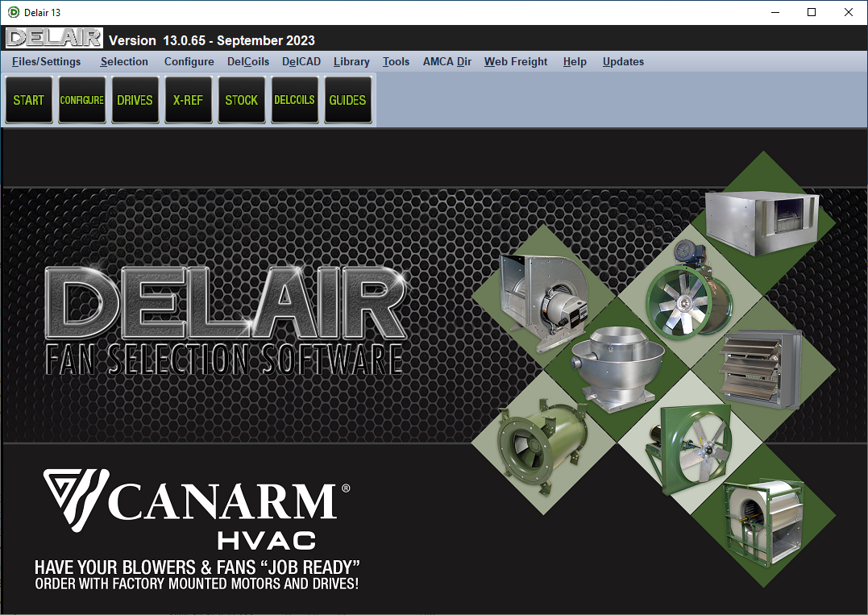Open the Library menu
This screenshot has width=868, height=615.
point(351,61)
